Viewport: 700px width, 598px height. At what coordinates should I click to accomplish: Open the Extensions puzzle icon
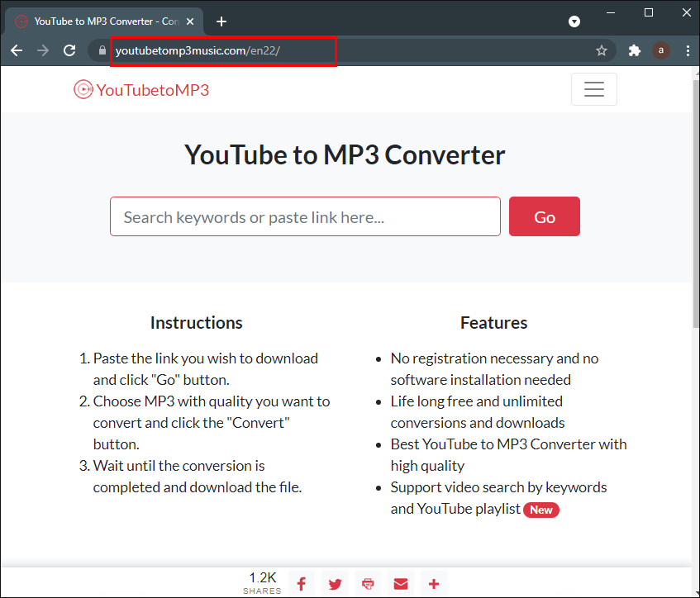[x=635, y=50]
